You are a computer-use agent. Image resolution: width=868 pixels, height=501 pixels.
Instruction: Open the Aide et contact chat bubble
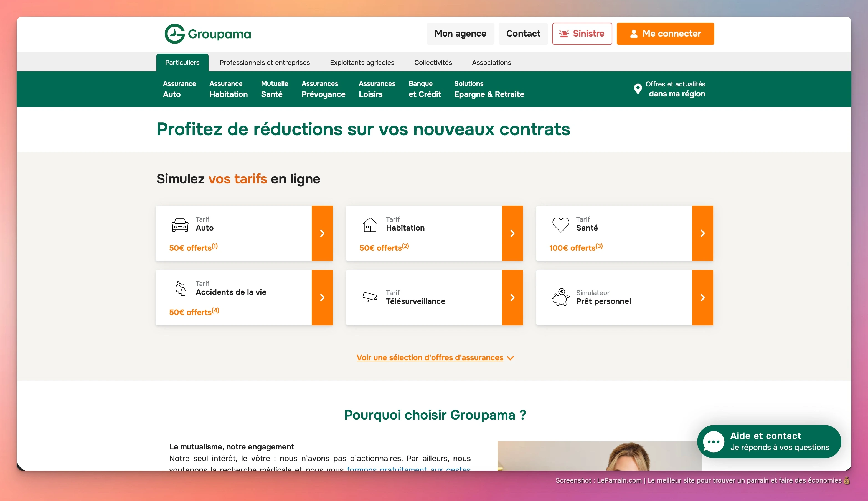coord(714,441)
